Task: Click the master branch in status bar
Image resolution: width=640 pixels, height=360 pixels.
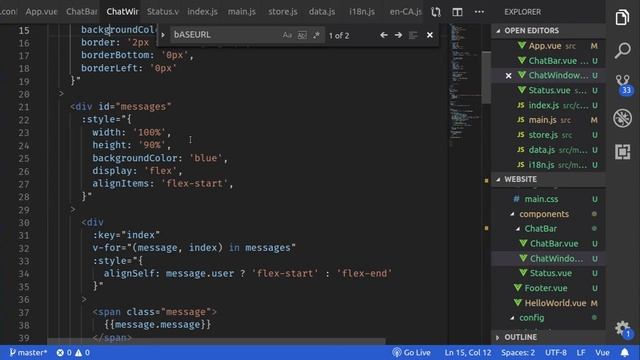Action: (x=28, y=353)
